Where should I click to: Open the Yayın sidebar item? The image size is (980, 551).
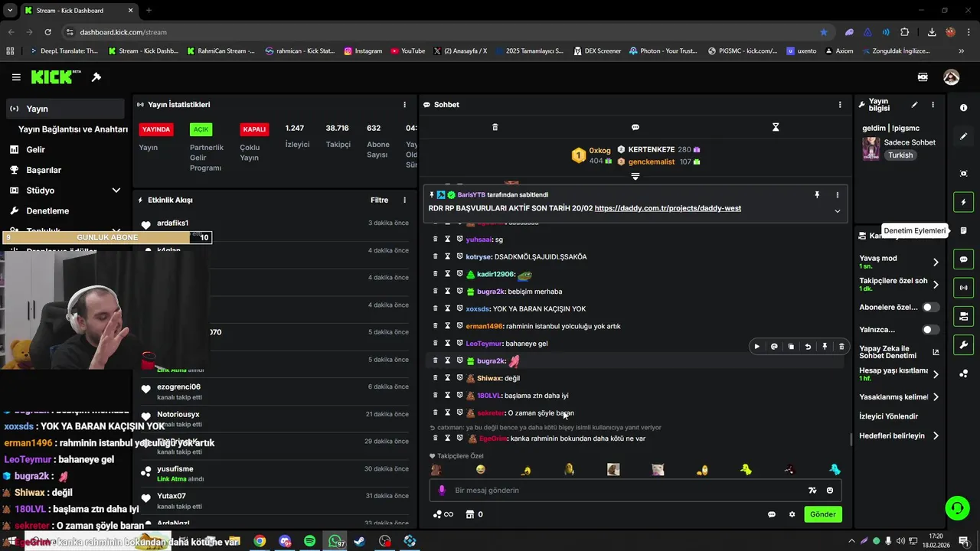click(x=65, y=109)
